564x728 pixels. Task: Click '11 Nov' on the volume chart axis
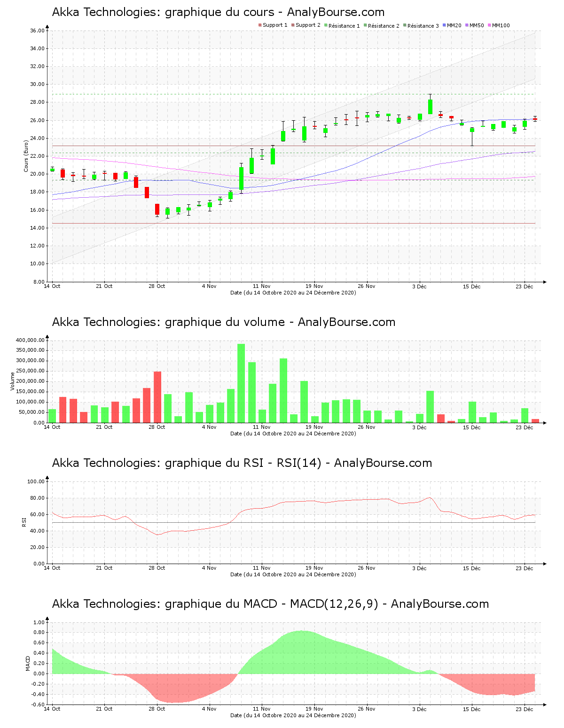pos(262,427)
